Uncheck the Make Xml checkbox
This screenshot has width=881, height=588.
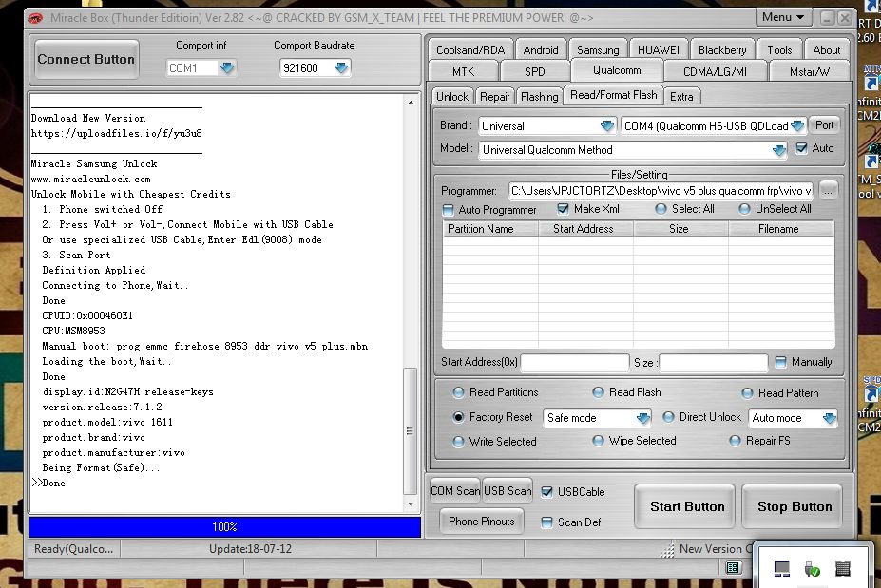(x=563, y=209)
